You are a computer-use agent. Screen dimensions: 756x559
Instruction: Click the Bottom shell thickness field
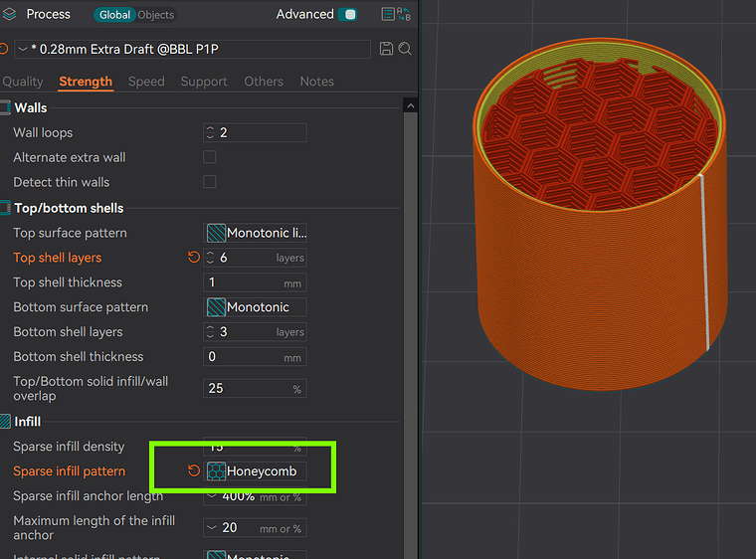(255, 357)
